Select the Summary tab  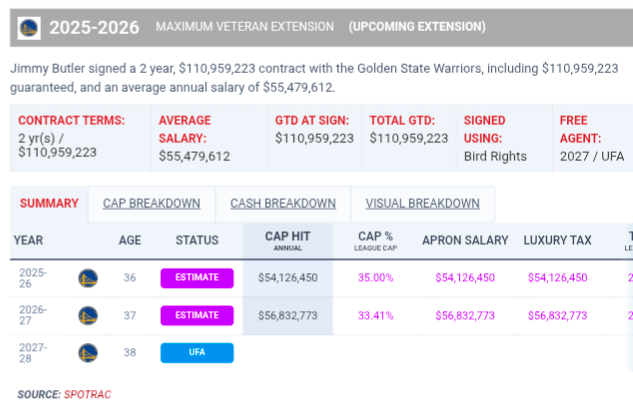coord(49,203)
